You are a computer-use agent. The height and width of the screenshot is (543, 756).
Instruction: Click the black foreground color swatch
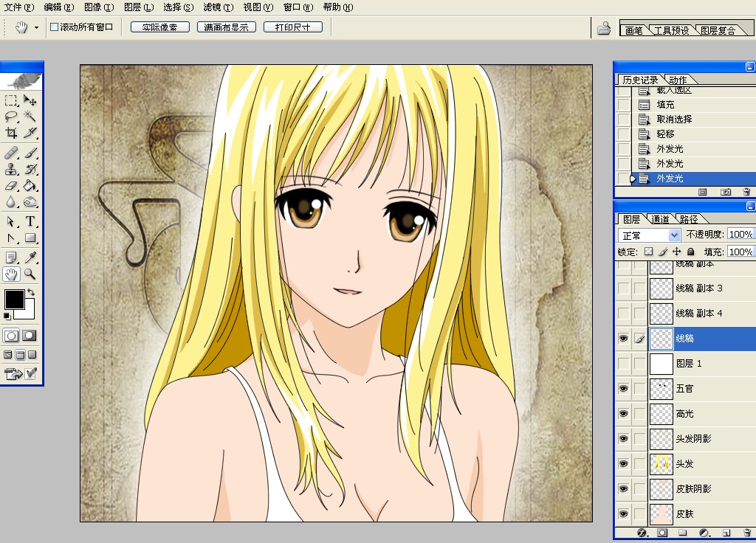point(14,299)
